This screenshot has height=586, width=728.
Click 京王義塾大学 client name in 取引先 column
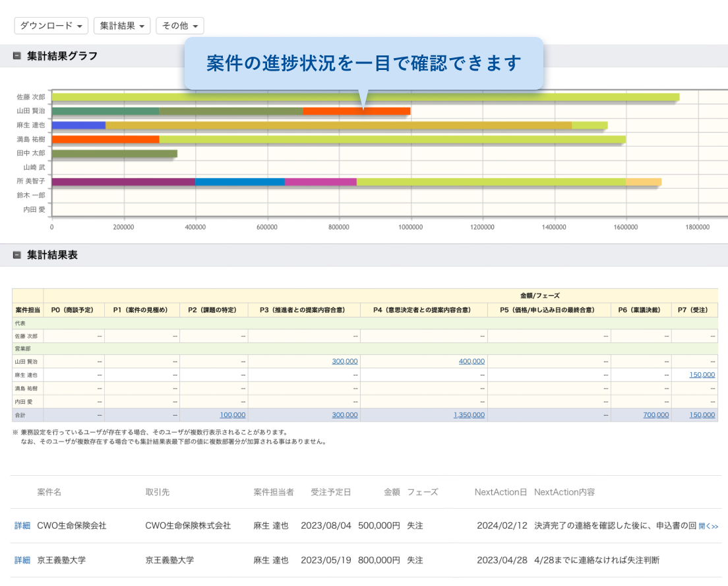tap(169, 560)
